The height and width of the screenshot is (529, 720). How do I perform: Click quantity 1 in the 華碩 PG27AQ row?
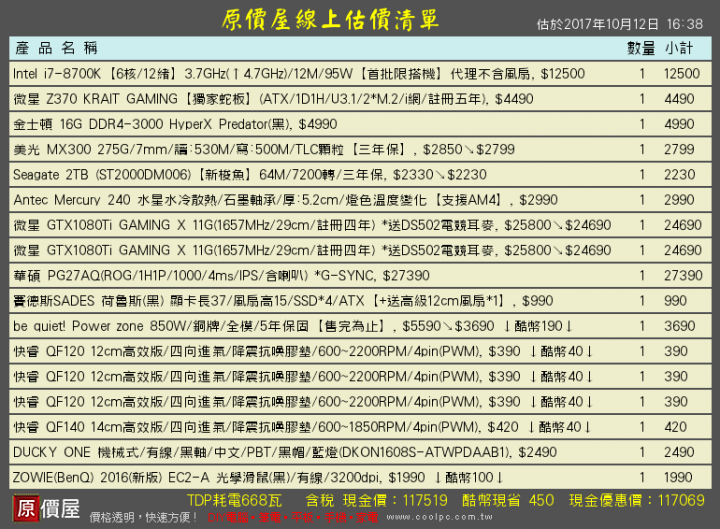click(642, 276)
